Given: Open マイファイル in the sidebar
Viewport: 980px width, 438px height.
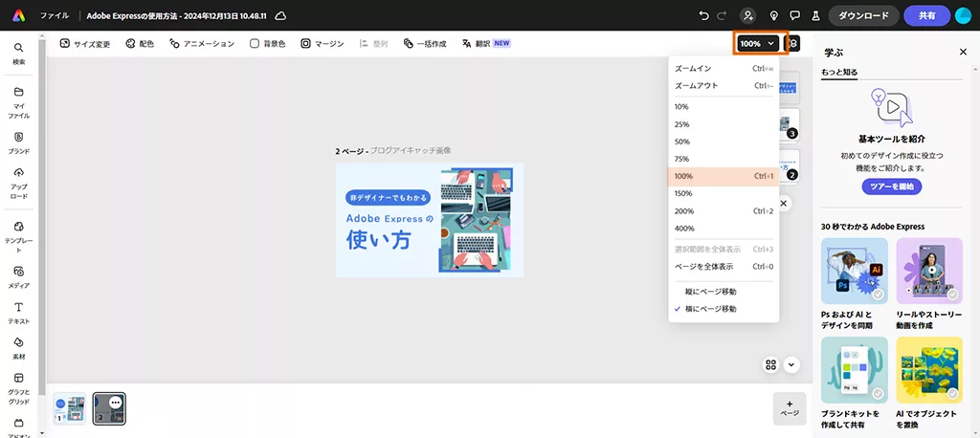Looking at the screenshot, I should pos(19,103).
